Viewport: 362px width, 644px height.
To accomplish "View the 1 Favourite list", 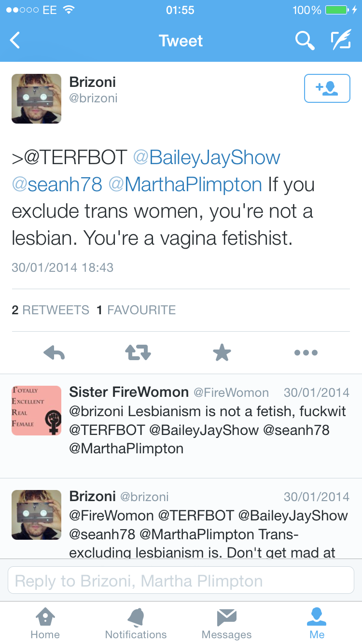I will tap(136, 310).
